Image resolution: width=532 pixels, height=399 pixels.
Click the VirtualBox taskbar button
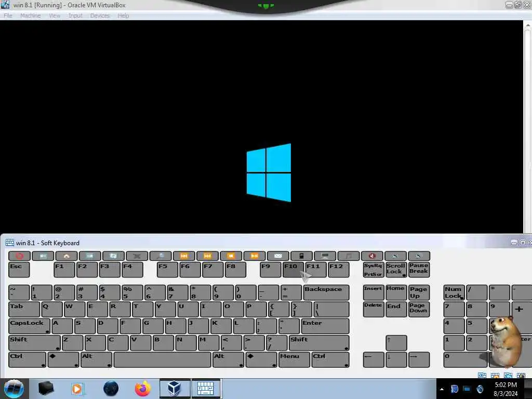point(175,389)
